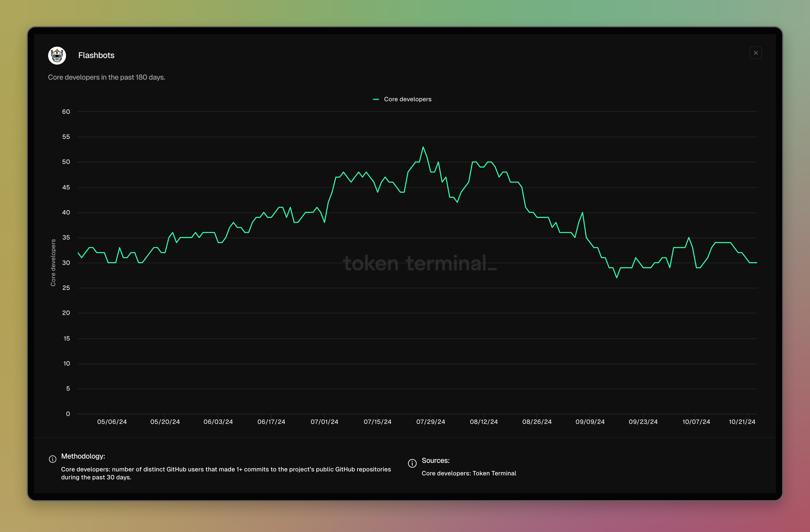
Task: Click the 45 y-axis value
Action: [x=66, y=187]
